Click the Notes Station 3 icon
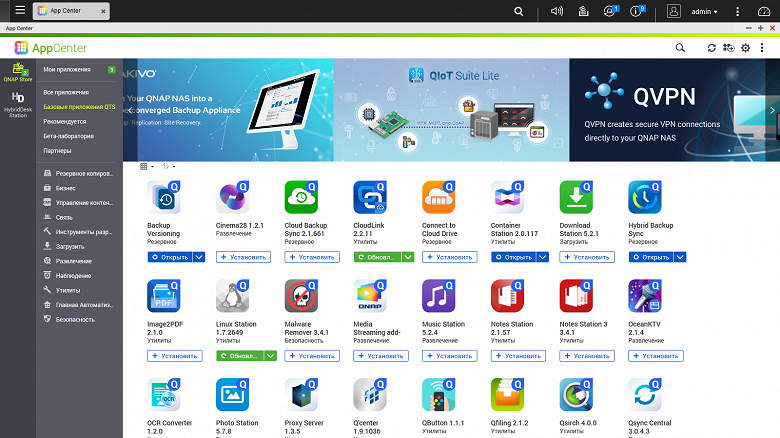This screenshot has width=780, height=438. pyautogui.click(x=576, y=296)
